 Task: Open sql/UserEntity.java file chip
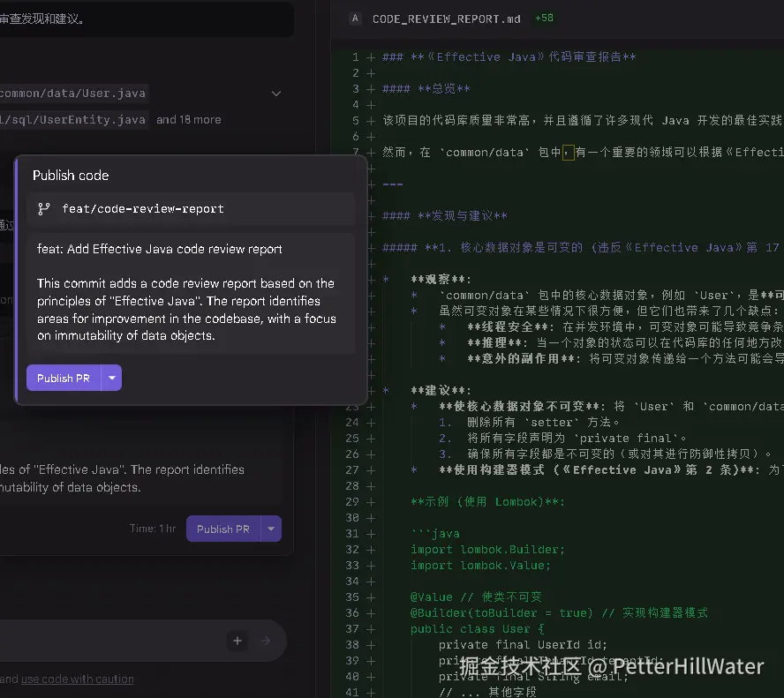(72, 120)
